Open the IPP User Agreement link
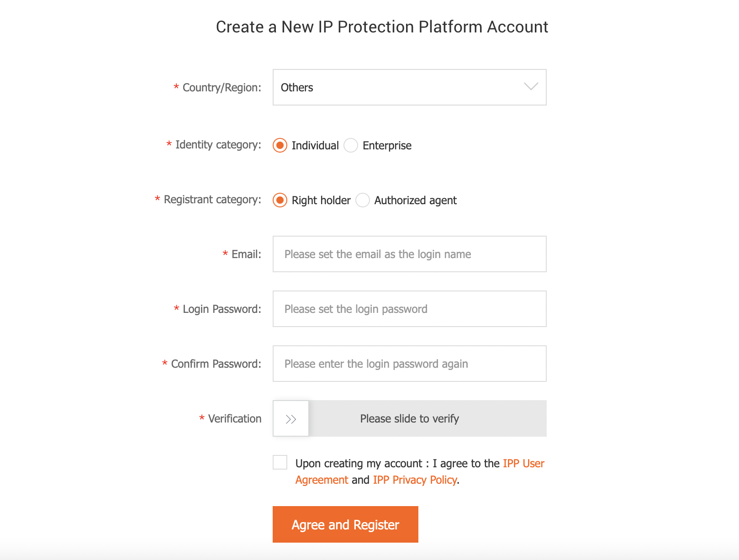 523,464
